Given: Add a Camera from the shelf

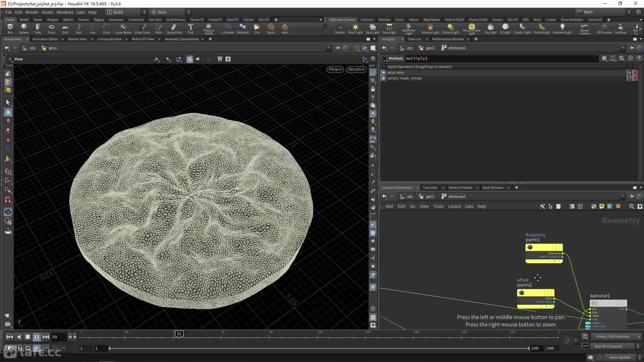Looking at the screenshot, I should [x=339, y=28].
